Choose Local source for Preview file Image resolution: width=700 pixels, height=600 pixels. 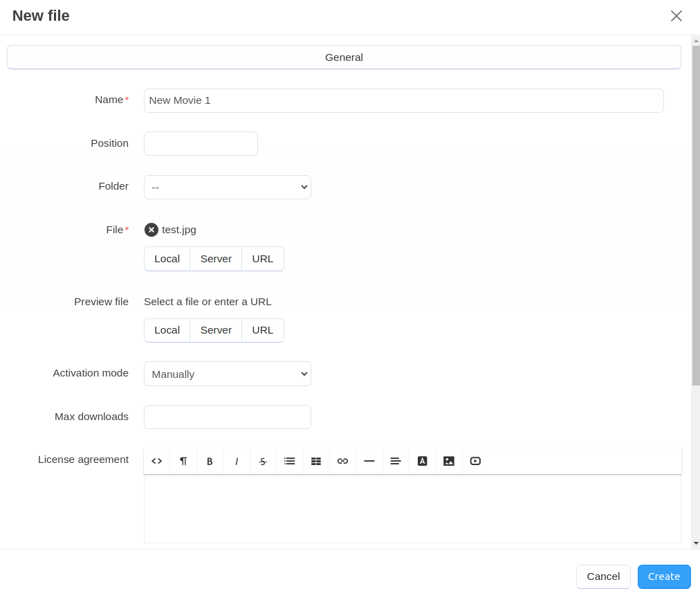(x=167, y=330)
